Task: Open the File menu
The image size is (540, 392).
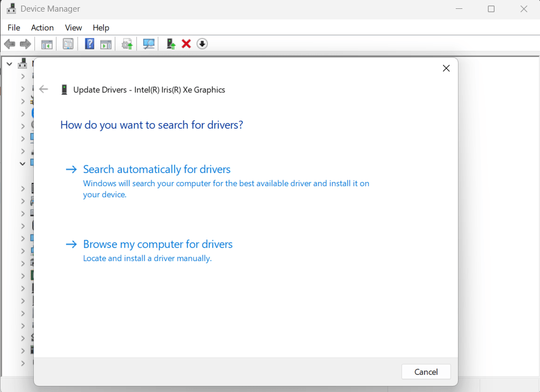Action: pyautogui.click(x=14, y=28)
